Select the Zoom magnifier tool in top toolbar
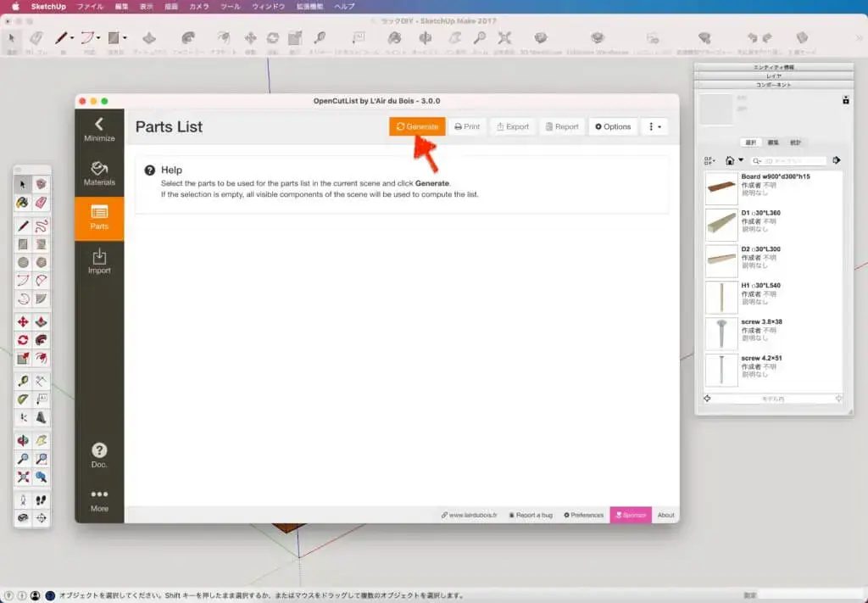This screenshot has width=868, height=603. (480, 38)
